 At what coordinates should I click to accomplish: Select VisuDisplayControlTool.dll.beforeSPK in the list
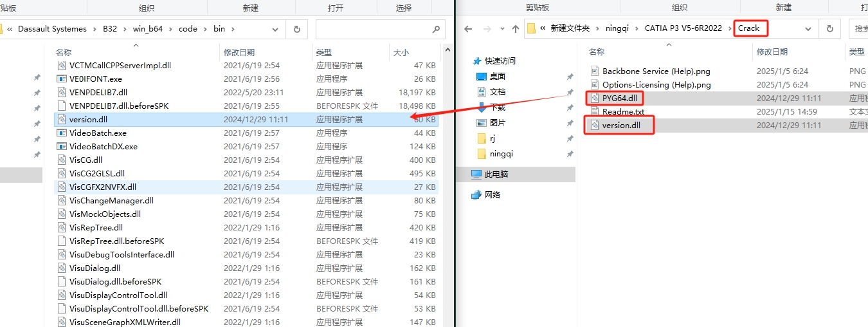[x=139, y=308]
